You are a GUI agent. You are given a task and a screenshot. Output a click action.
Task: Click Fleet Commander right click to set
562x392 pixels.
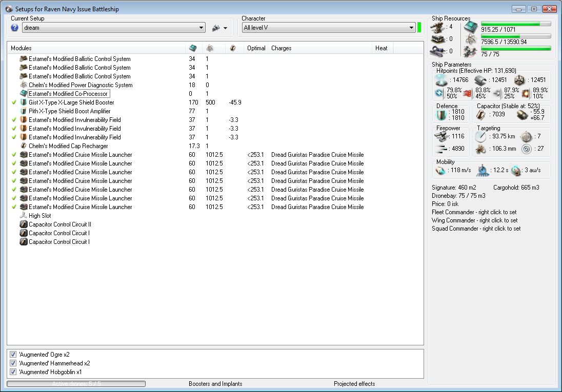point(474,212)
